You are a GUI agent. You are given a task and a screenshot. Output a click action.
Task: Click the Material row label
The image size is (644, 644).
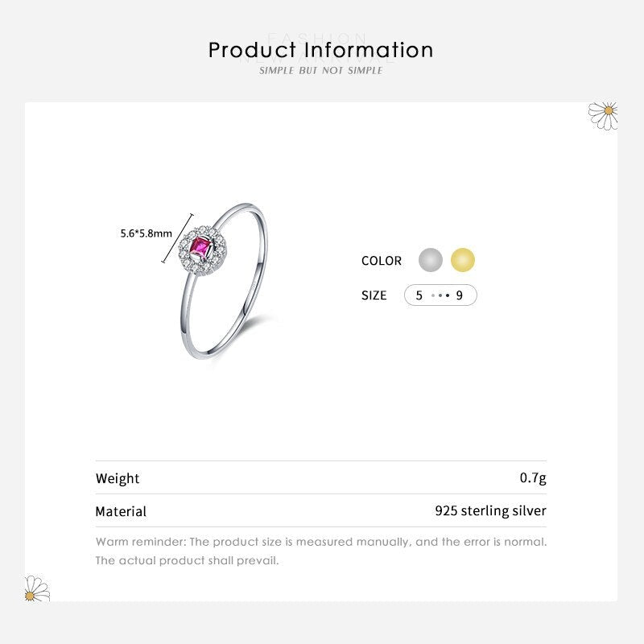(121, 511)
